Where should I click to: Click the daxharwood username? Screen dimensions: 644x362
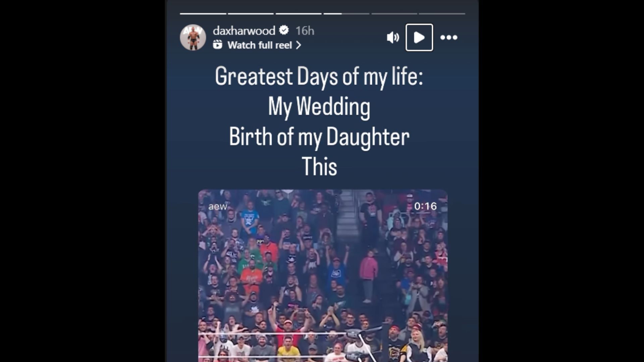pyautogui.click(x=244, y=31)
